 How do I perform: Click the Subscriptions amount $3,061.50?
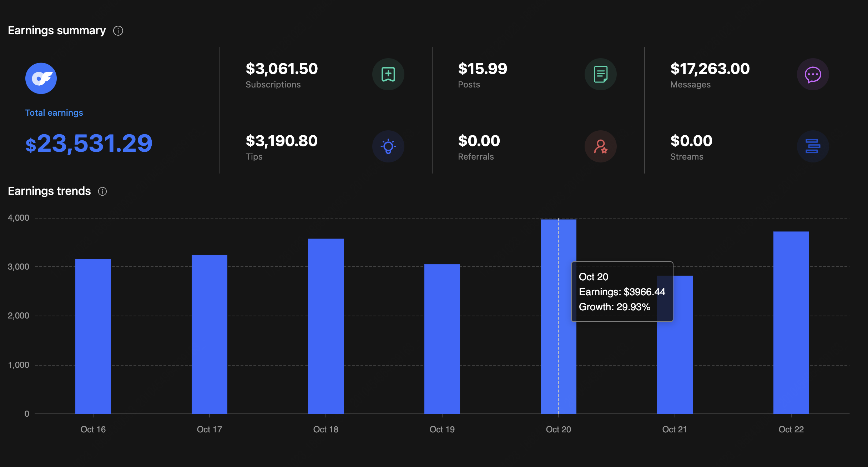click(x=281, y=69)
